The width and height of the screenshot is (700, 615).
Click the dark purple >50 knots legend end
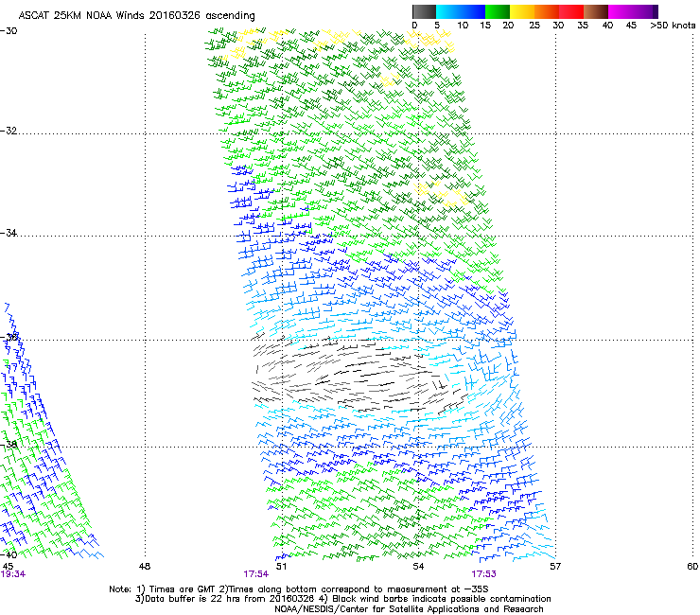(x=656, y=11)
